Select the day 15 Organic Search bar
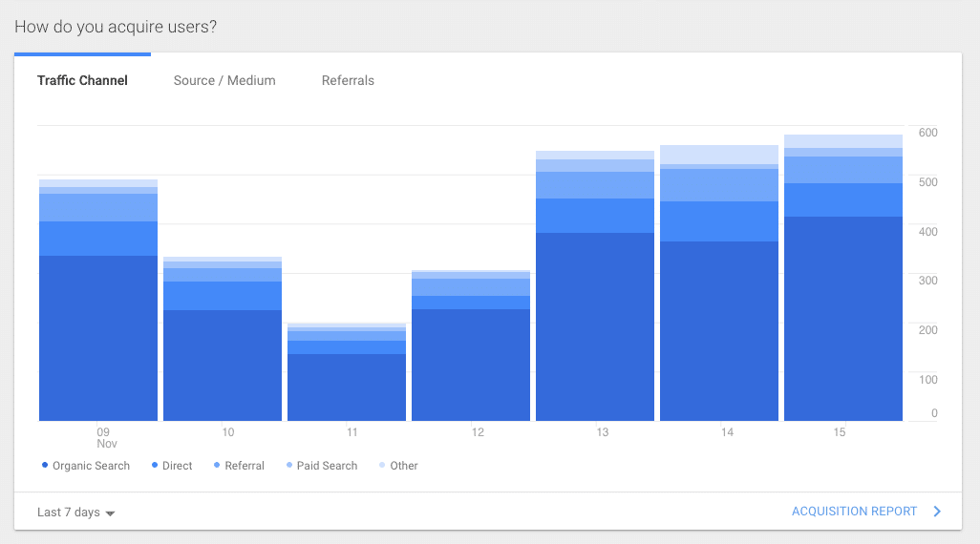 click(843, 319)
